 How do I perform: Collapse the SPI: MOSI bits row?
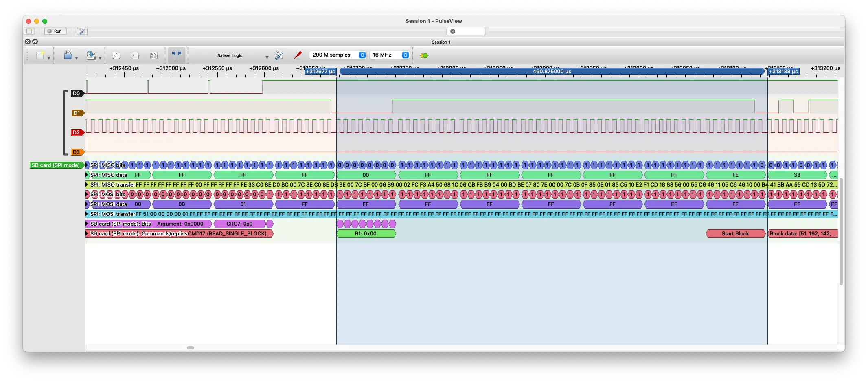tap(87, 194)
